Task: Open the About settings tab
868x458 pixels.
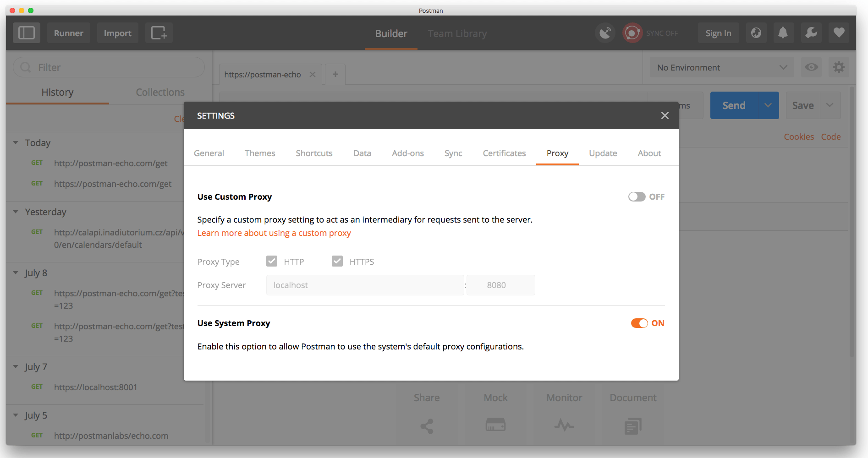Action: coord(649,153)
